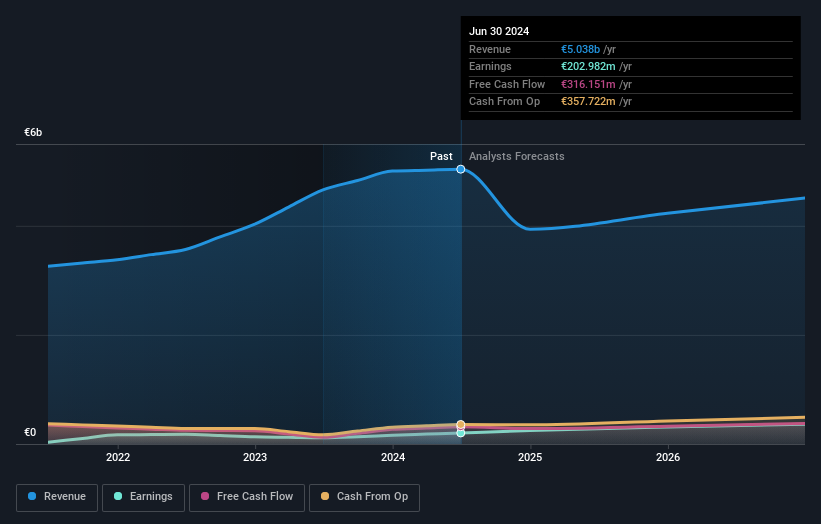Click the 2026 x-axis label

point(668,457)
